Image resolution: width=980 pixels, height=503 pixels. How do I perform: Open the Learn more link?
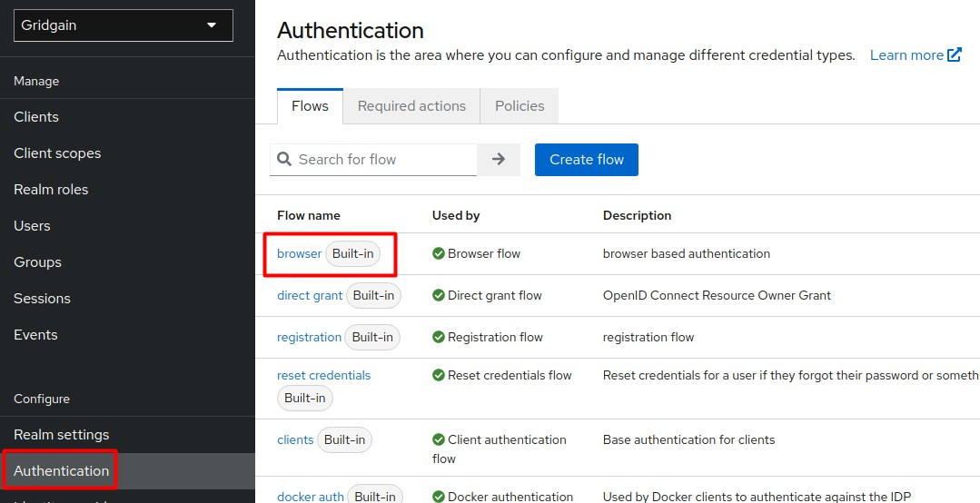click(906, 55)
